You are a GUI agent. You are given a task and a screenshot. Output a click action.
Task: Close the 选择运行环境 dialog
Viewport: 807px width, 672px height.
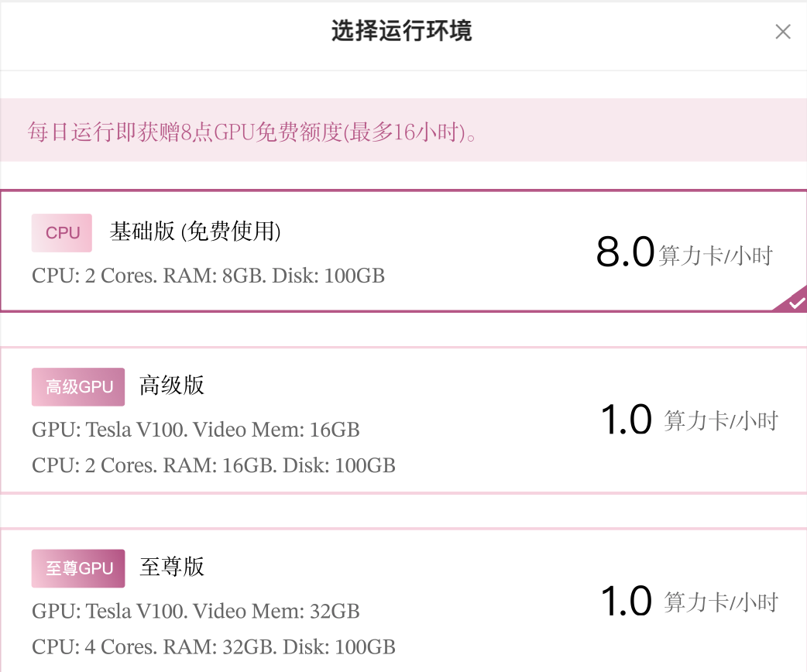(x=783, y=32)
